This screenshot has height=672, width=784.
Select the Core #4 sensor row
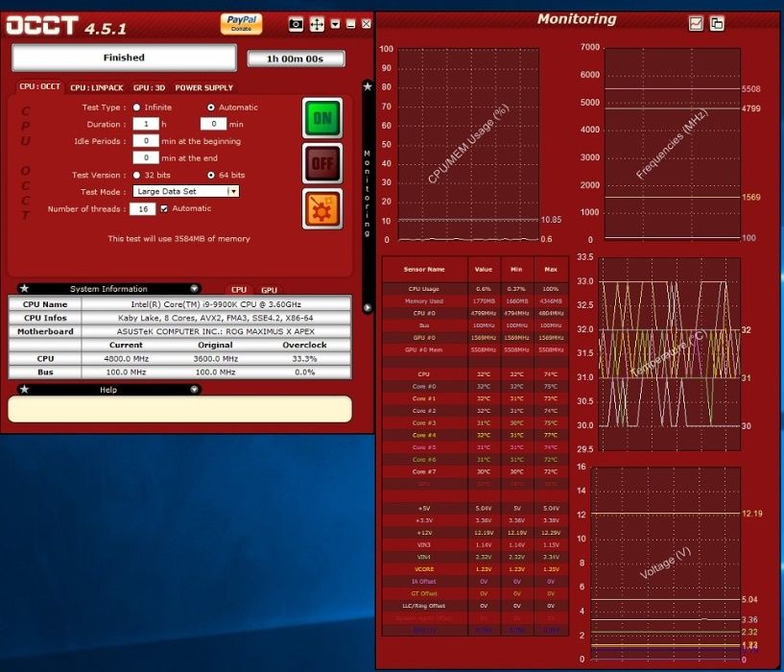(x=475, y=435)
